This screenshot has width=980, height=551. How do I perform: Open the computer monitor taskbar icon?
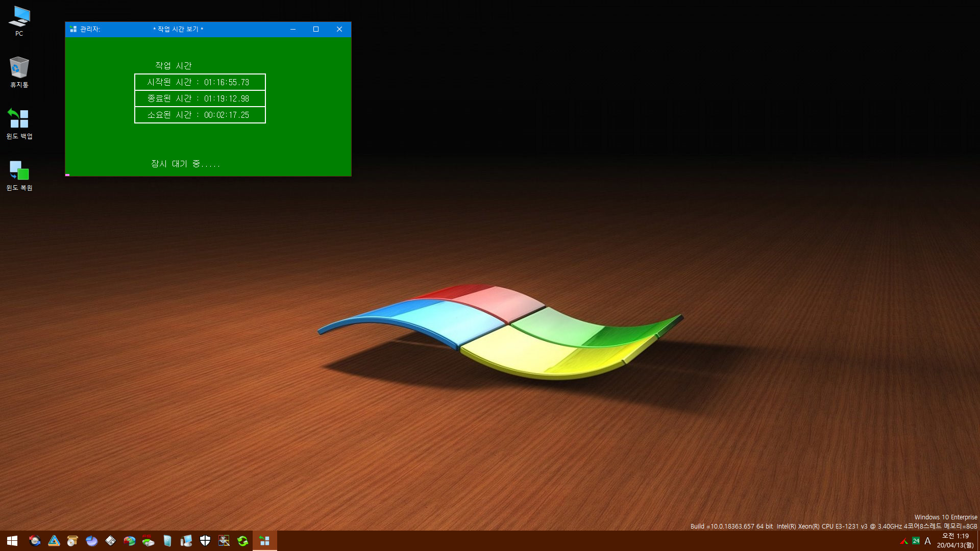[x=186, y=541]
